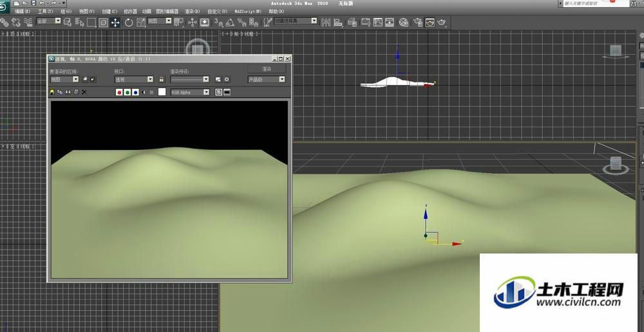Choose the Rectangular Selection Region tool
This screenshot has width=644, height=332.
pos(91,22)
